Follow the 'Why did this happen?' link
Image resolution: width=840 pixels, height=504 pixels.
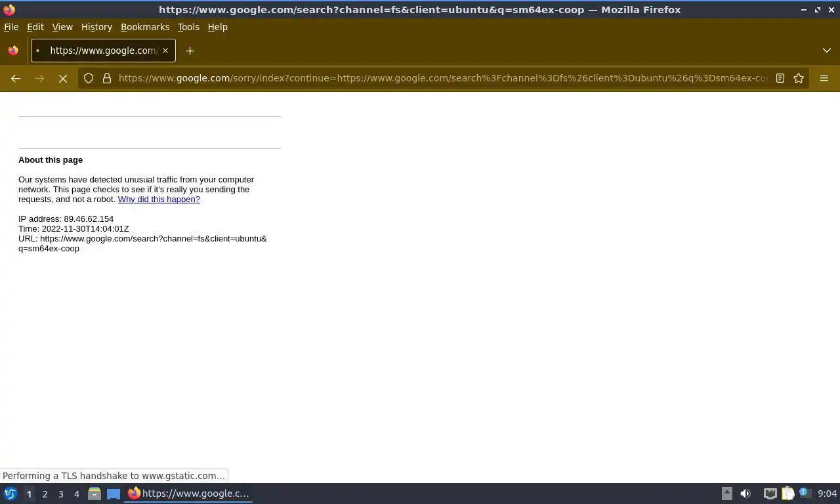pos(159,199)
